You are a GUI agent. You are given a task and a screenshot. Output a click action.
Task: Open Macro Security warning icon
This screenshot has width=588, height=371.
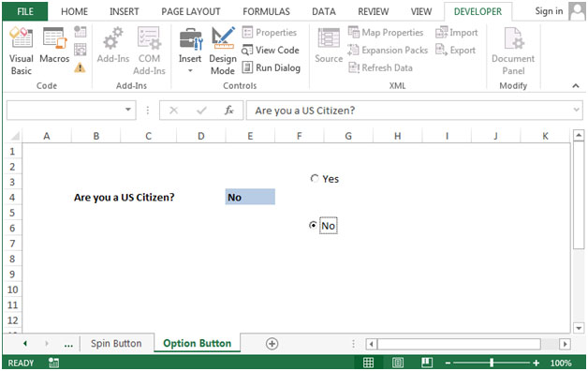[x=80, y=67]
